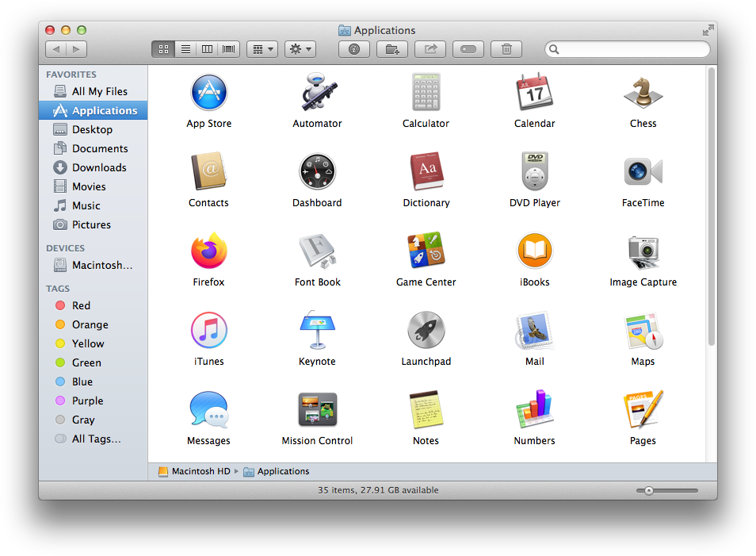Viewport: 756px width, 556px height.
Task: Select the Automator app icon
Action: 317,94
